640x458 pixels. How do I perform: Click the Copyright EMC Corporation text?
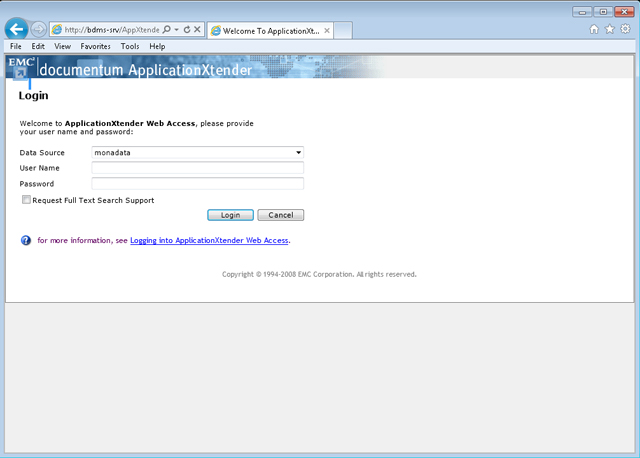[319, 274]
